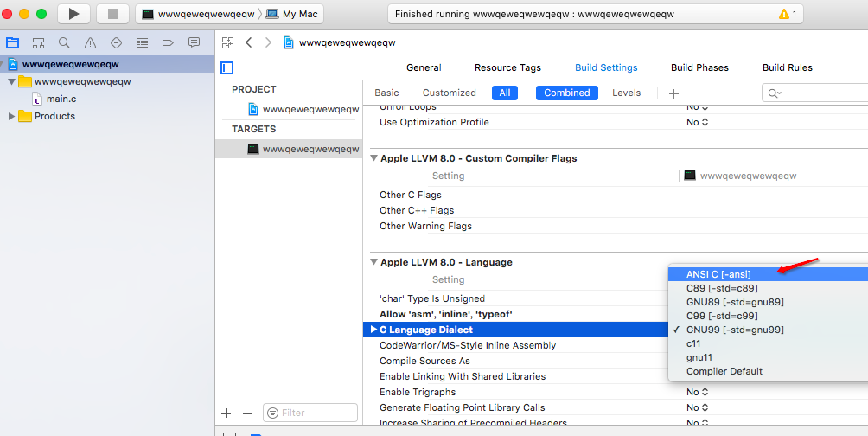Select CodeWarrior/MS-Style Inline Assembly setting

pos(467,345)
